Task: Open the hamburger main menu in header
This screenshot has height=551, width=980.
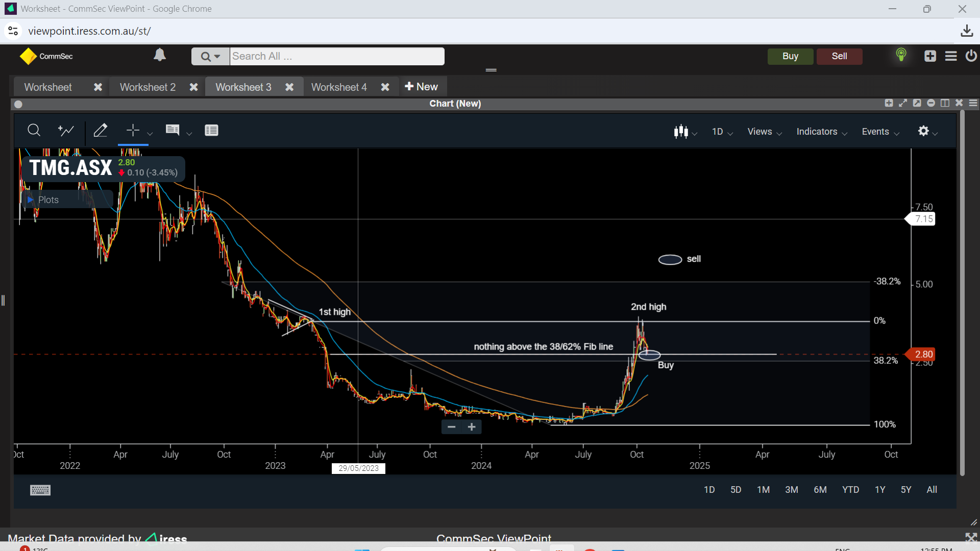Action: point(951,56)
